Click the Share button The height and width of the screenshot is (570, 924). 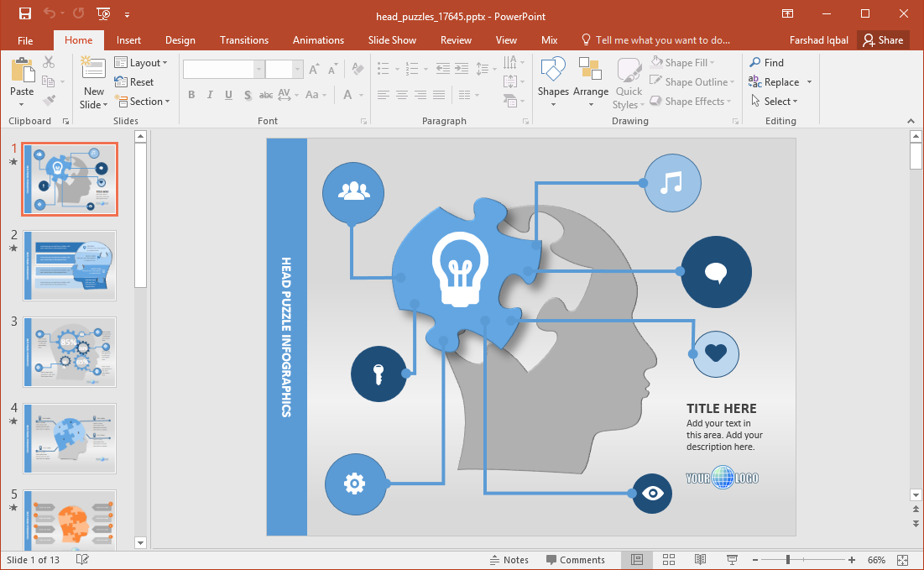point(883,40)
